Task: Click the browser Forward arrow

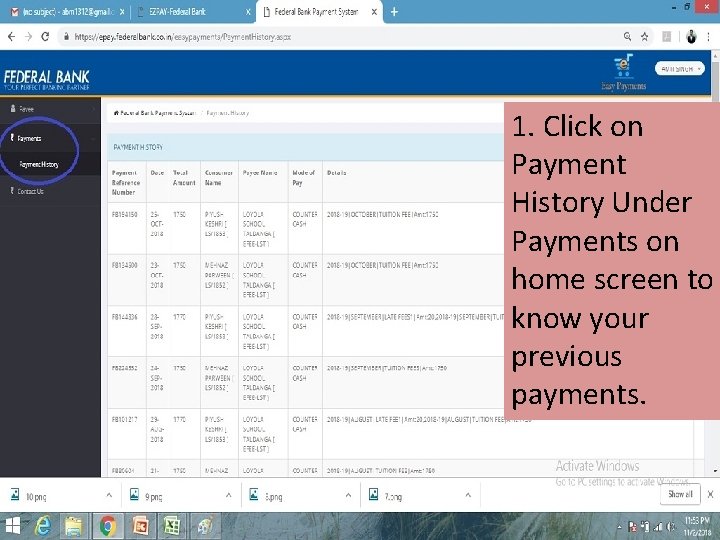Action: coord(28,37)
